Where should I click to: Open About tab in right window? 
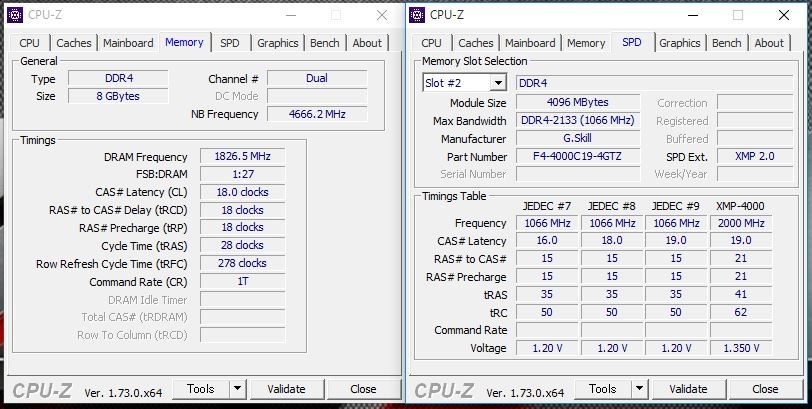[769, 43]
